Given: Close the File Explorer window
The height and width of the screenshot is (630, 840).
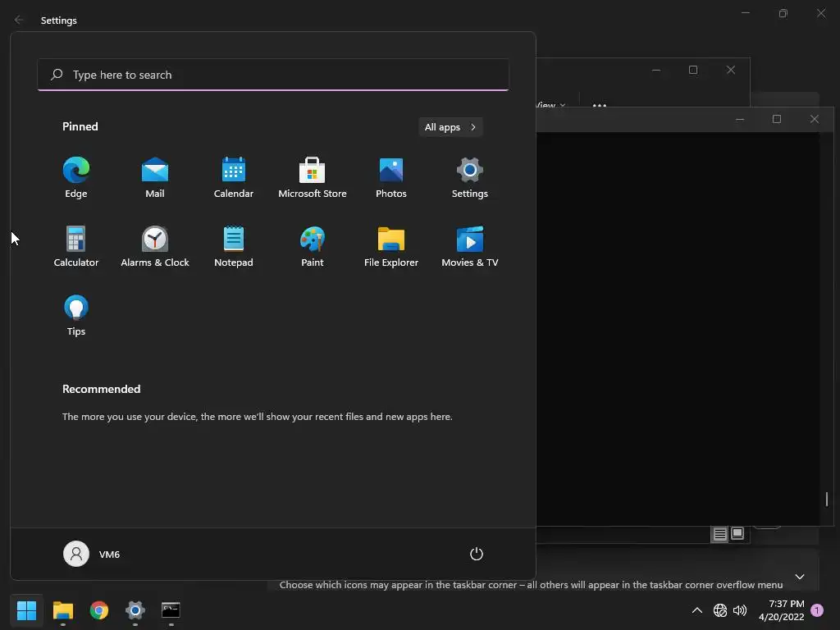Looking at the screenshot, I should 731,70.
